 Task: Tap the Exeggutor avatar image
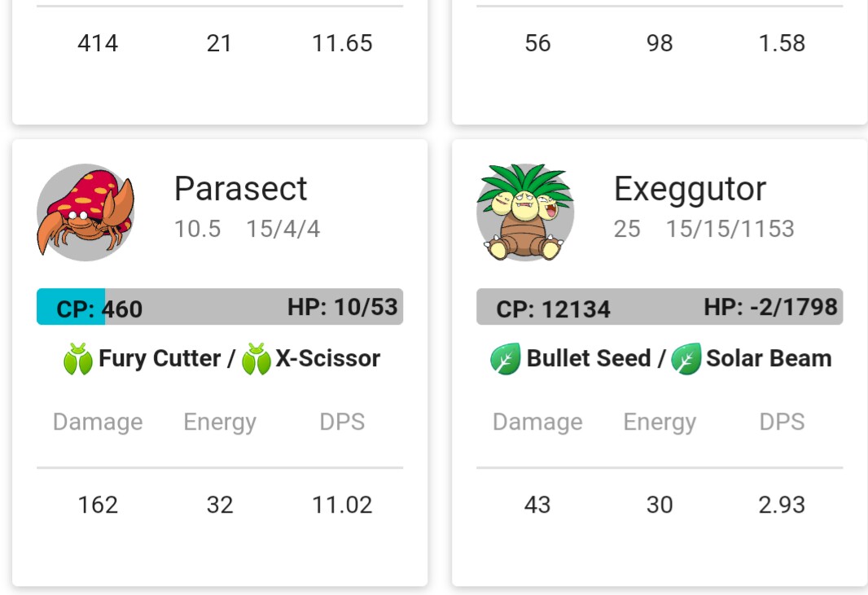pyautogui.click(x=524, y=212)
